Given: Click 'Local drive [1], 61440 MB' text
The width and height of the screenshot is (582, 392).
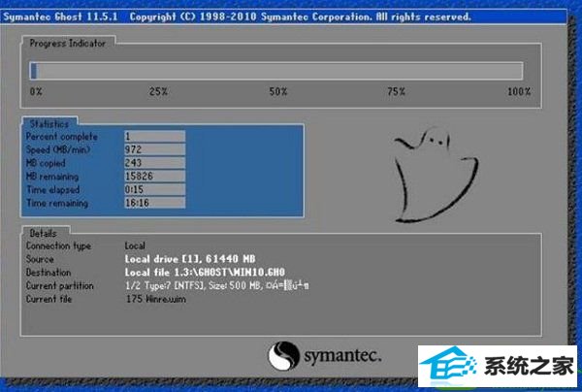Looking at the screenshot, I should tap(190, 259).
